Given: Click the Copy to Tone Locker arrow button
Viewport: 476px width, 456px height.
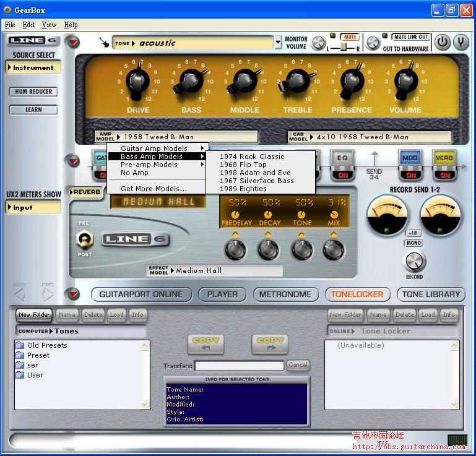Looking at the screenshot, I should pos(270,344).
